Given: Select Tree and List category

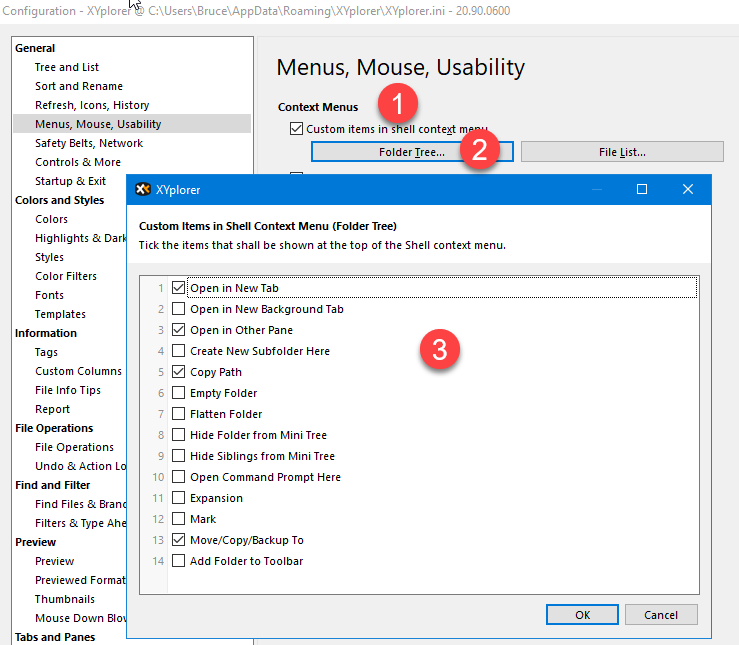Looking at the screenshot, I should coord(67,67).
